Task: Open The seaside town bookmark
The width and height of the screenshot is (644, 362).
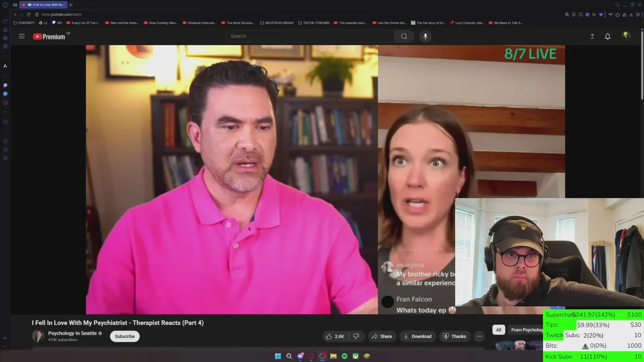Action: click(x=351, y=23)
